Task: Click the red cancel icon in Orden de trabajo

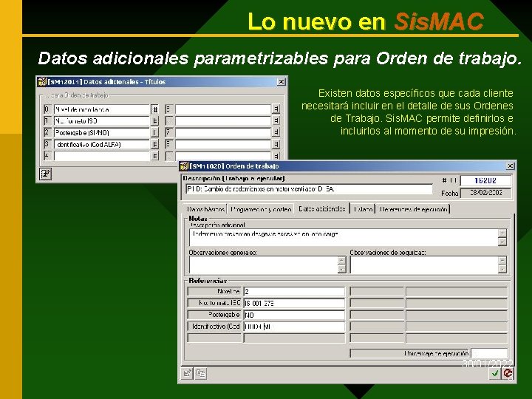Action: point(508,374)
